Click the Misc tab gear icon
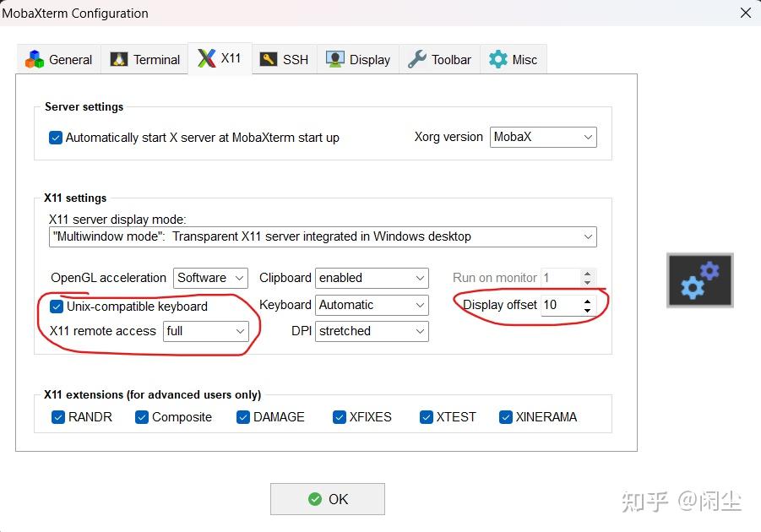 tap(498, 59)
